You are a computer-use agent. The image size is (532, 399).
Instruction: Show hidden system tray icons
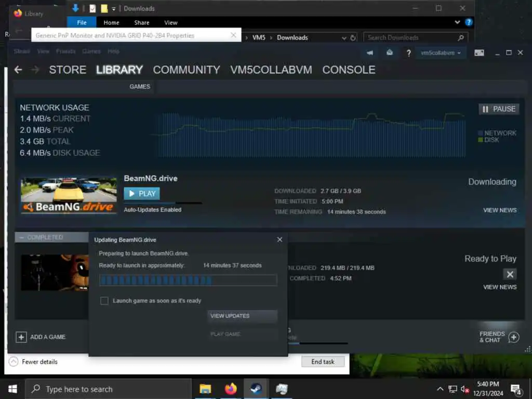click(440, 389)
